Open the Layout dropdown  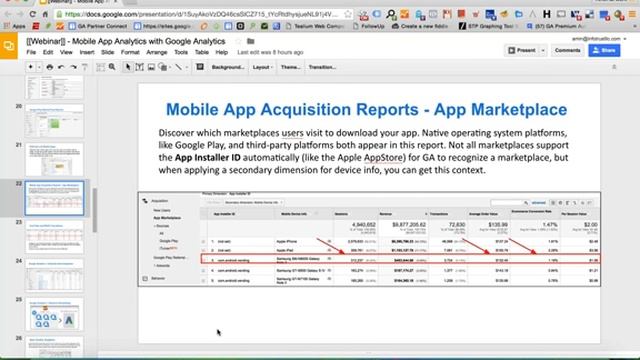262,67
